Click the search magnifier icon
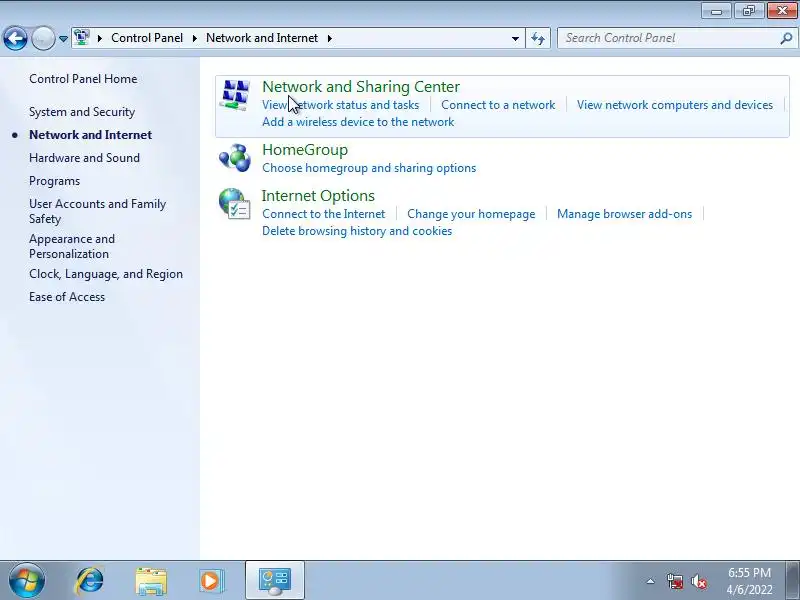Screen dimensions: 800x600 pos(786,38)
